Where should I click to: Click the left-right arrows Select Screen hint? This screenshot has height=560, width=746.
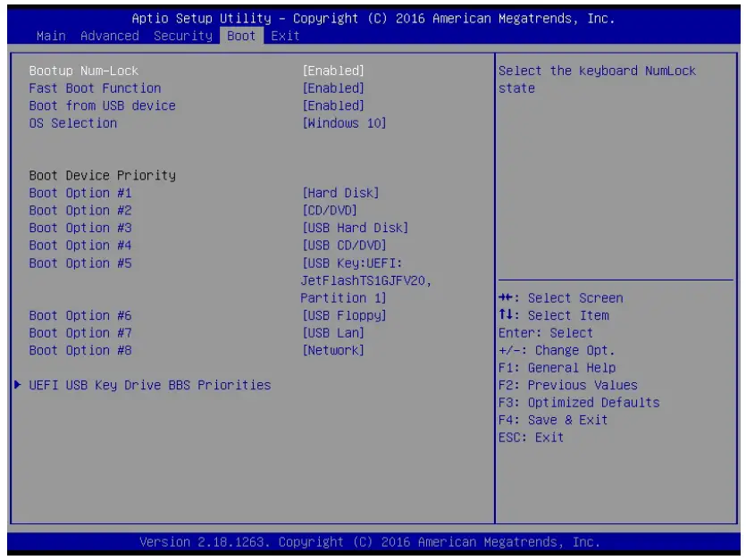pyautogui.click(x=561, y=298)
